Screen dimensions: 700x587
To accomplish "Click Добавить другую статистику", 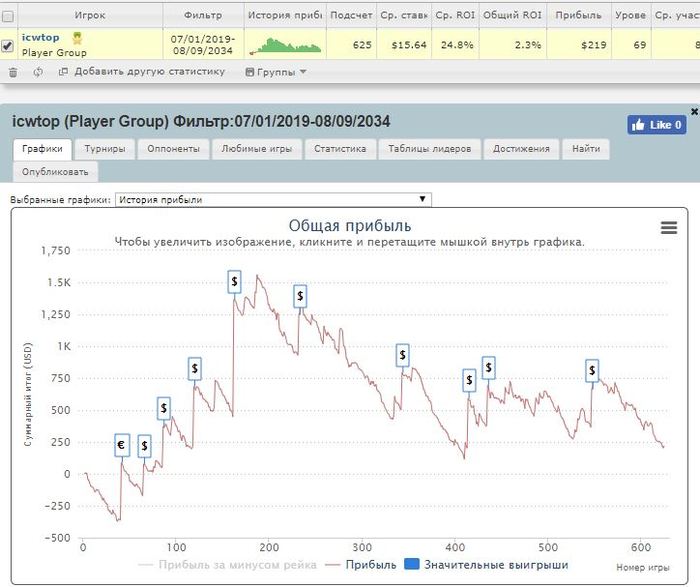I will (150, 71).
